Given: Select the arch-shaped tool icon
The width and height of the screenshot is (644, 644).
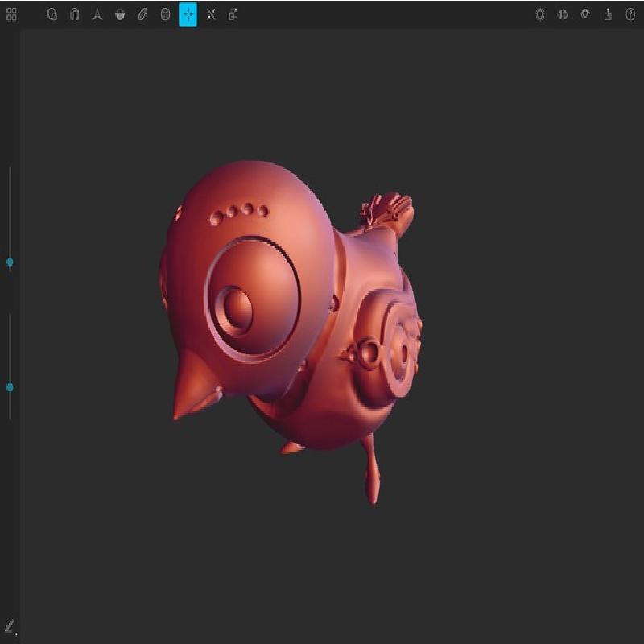Looking at the screenshot, I should (74, 14).
